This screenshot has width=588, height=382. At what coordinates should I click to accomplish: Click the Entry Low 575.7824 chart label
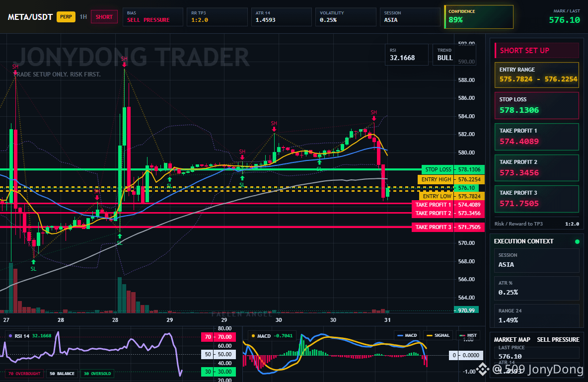[451, 196]
